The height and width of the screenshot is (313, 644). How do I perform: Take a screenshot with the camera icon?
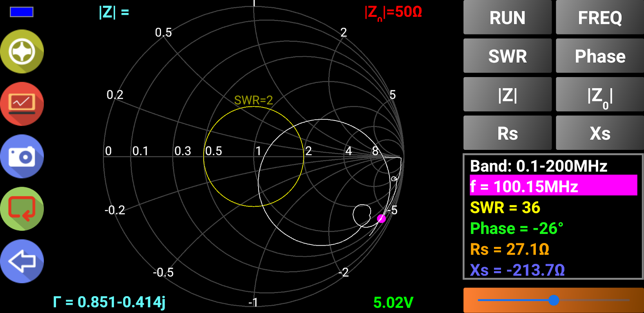click(22, 156)
